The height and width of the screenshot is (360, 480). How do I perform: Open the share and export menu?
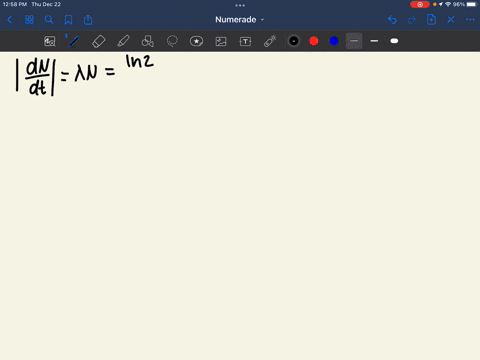(x=88, y=20)
